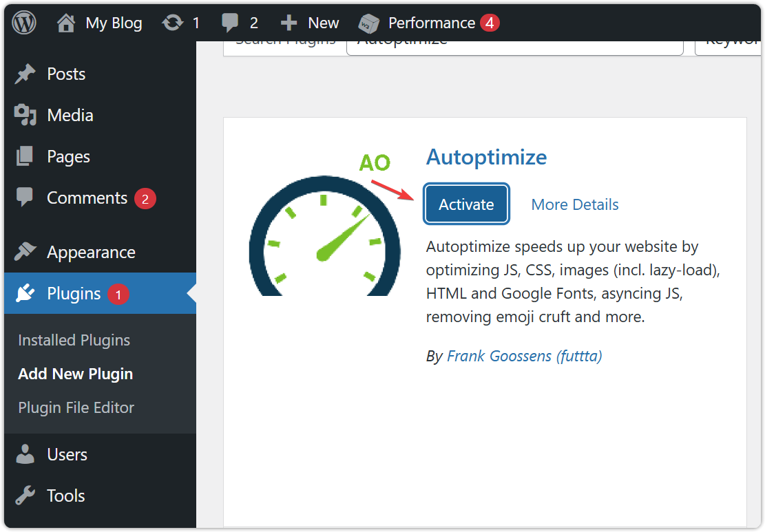Open author Frank Goossens (futtta) link
The width and height of the screenshot is (765, 532).
(525, 356)
